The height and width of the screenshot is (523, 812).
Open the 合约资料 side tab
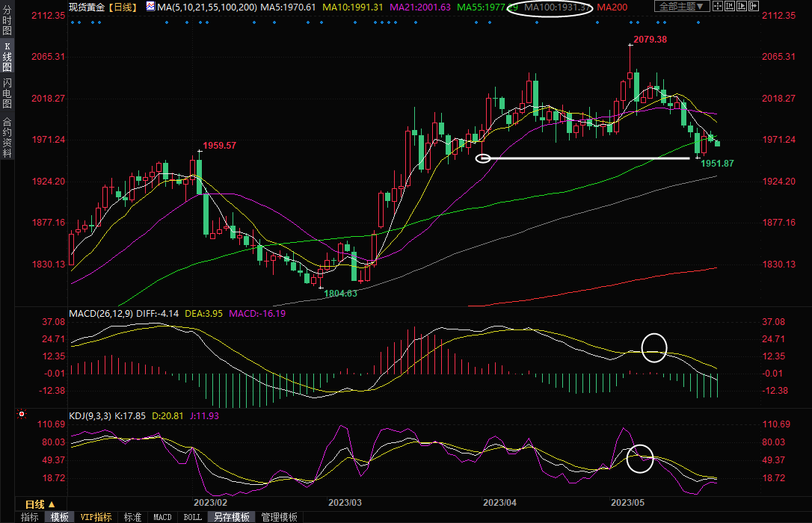(7, 137)
